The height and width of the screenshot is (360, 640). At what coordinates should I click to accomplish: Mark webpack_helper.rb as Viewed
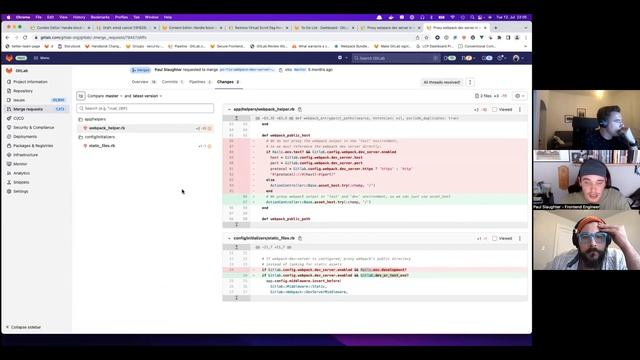495,109
